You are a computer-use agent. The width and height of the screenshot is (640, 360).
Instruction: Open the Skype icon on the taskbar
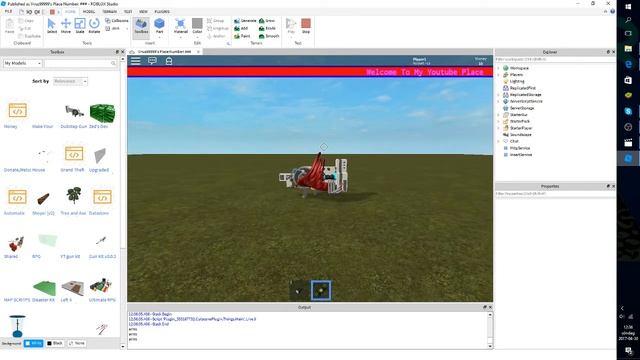tap(628, 111)
